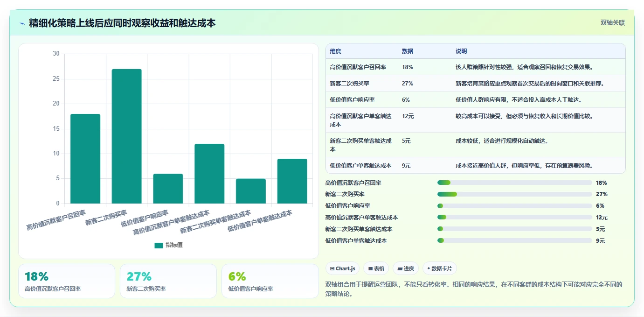644x317 pixels.
Task: Toggle the 指标值 legend swatch
Action: coord(159,245)
